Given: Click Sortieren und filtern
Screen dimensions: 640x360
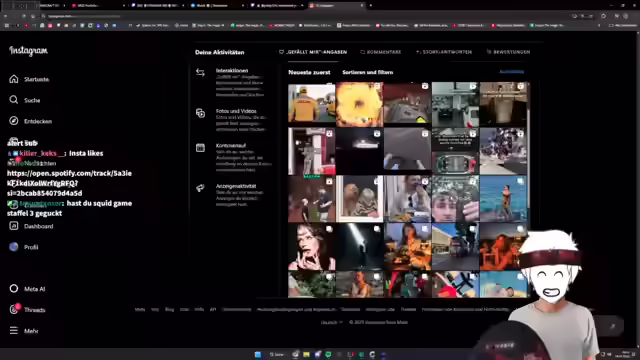Looking at the screenshot, I should (367, 72).
